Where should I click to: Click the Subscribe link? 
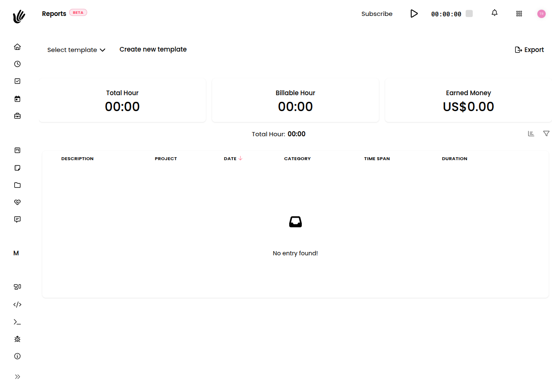coord(377,14)
